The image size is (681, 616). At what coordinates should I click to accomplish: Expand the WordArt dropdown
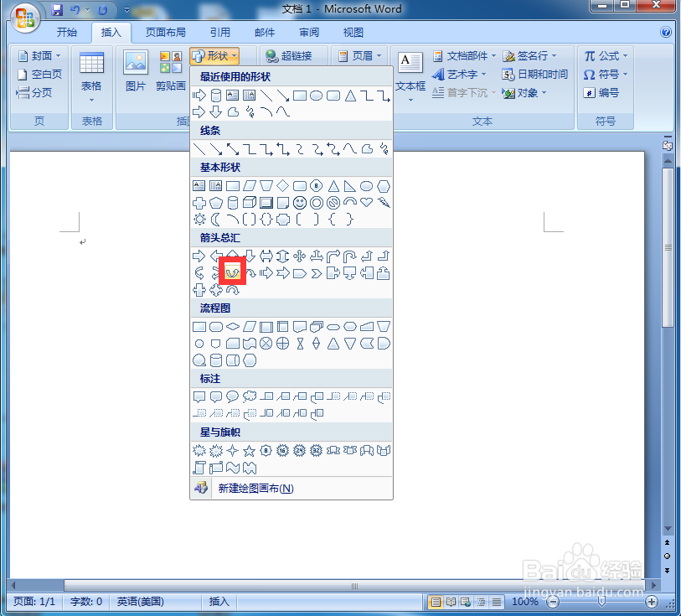pos(459,75)
